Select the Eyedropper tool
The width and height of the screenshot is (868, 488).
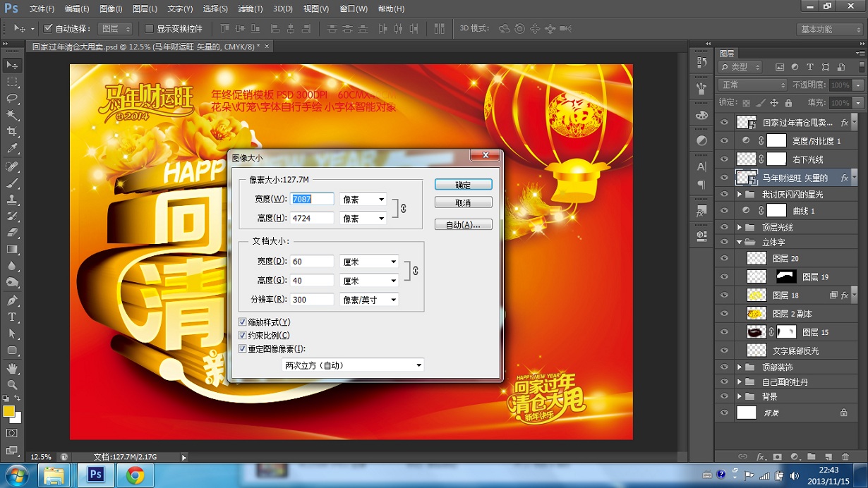(x=12, y=149)
